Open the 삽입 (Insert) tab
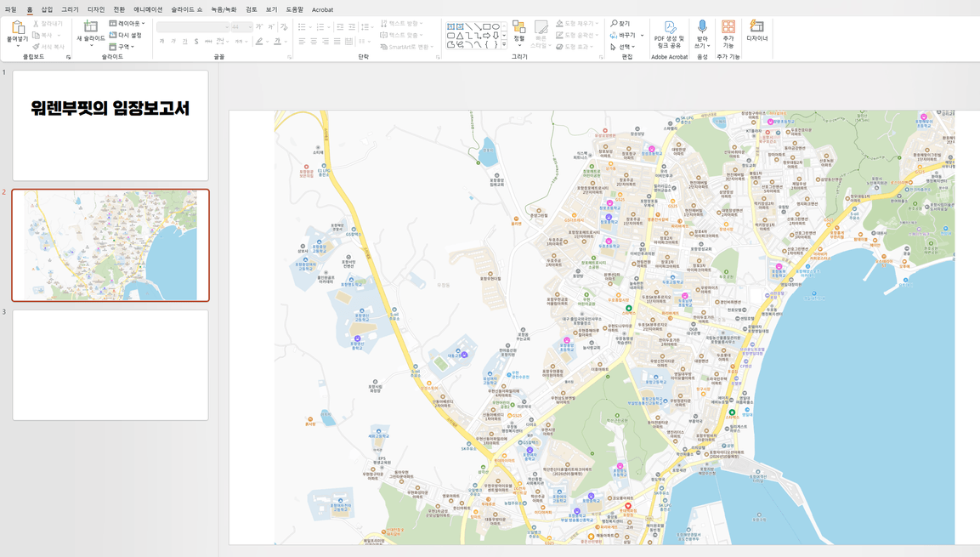The height and width of the screenshot is (557, 980). tap(47, 9)
